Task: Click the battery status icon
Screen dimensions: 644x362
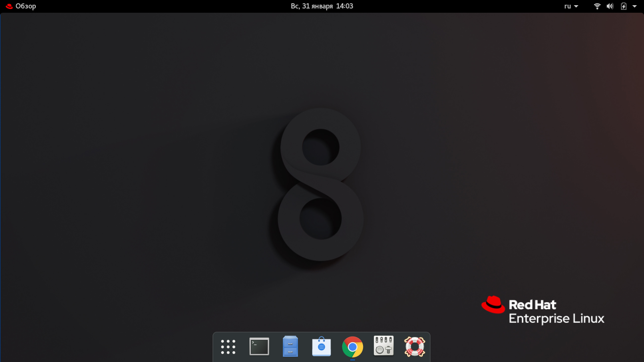Action: tap(624, 6)
